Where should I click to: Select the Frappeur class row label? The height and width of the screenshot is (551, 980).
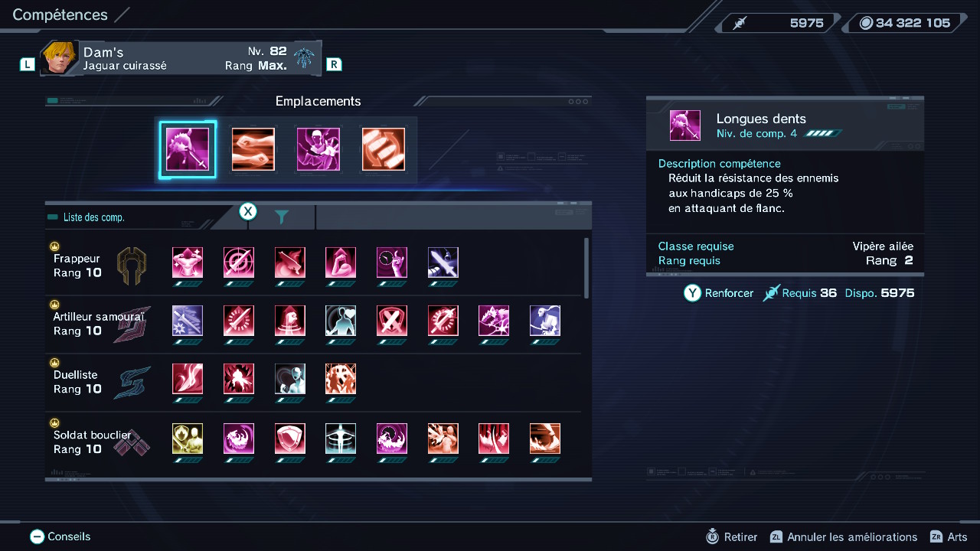(x=77, y=266)
